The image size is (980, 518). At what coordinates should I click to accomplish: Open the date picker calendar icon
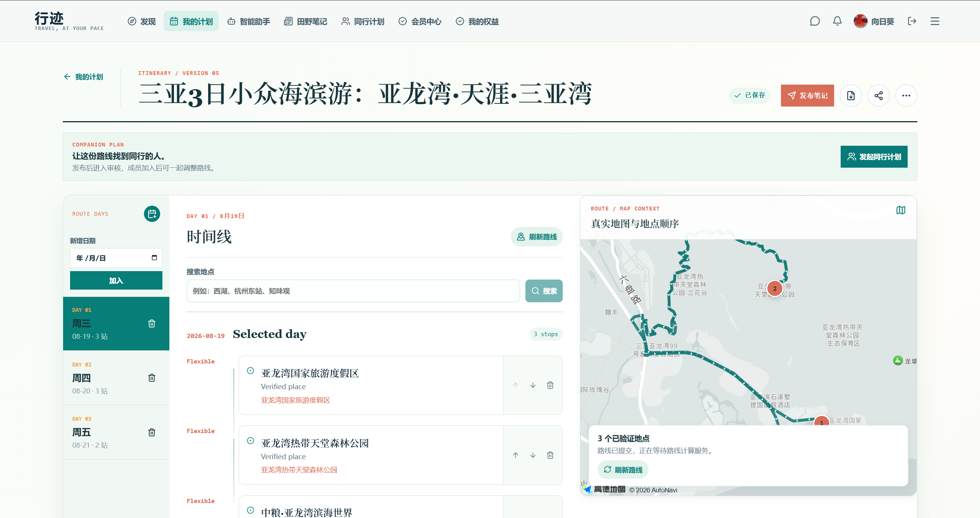(154, 258)
